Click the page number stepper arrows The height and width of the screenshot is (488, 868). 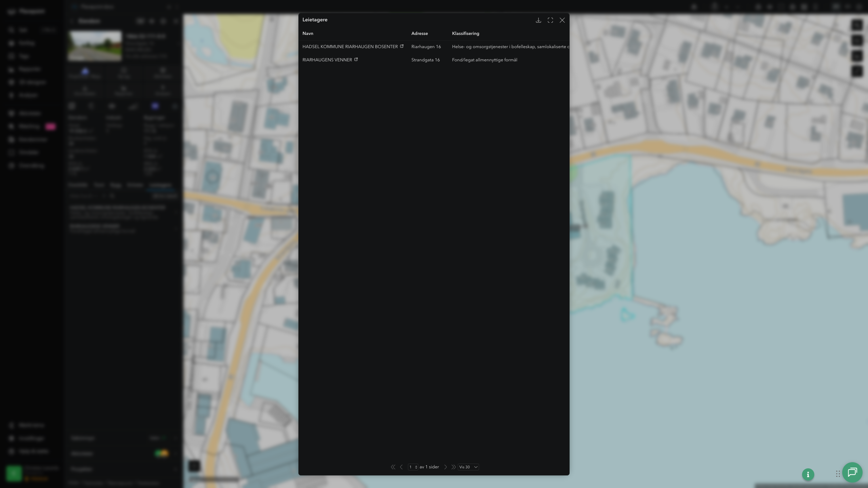click(x=416, y=467)
